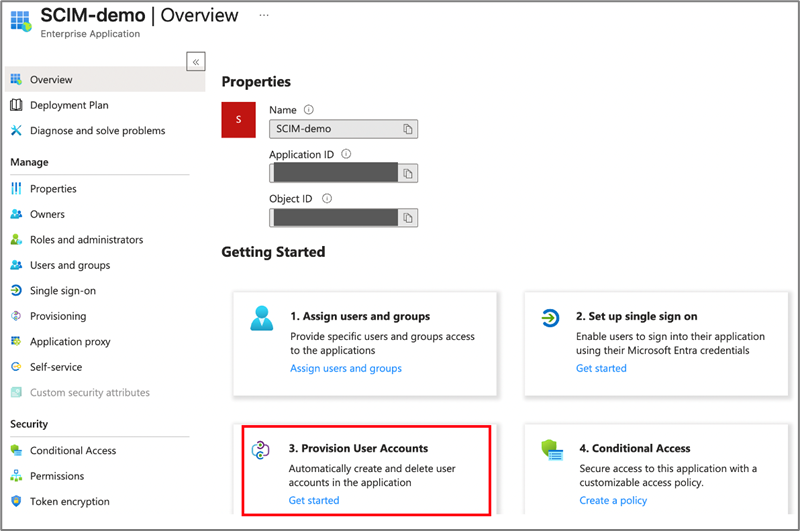Click the info icon beside Name
Screen dimensions: 800x531
coord(309,110)
